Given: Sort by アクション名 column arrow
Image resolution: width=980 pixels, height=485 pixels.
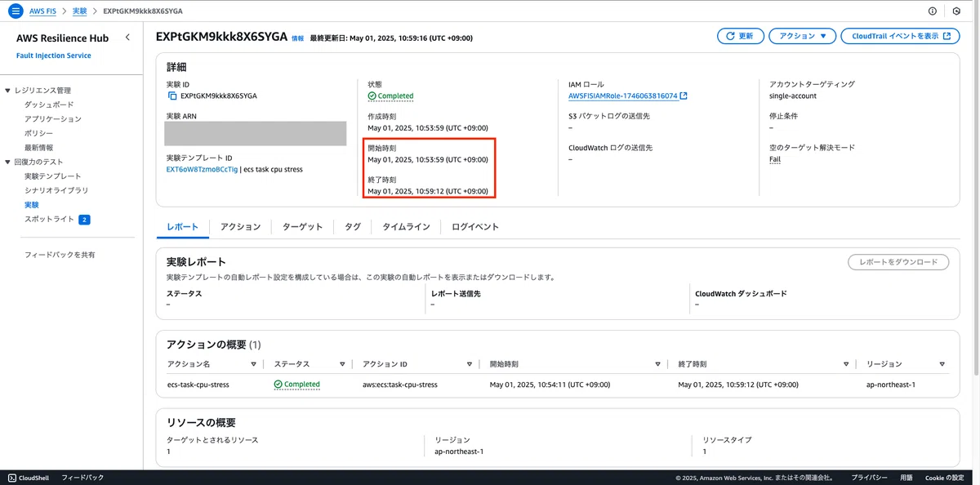Looking at the screenshot, I should tap(253, 364).
